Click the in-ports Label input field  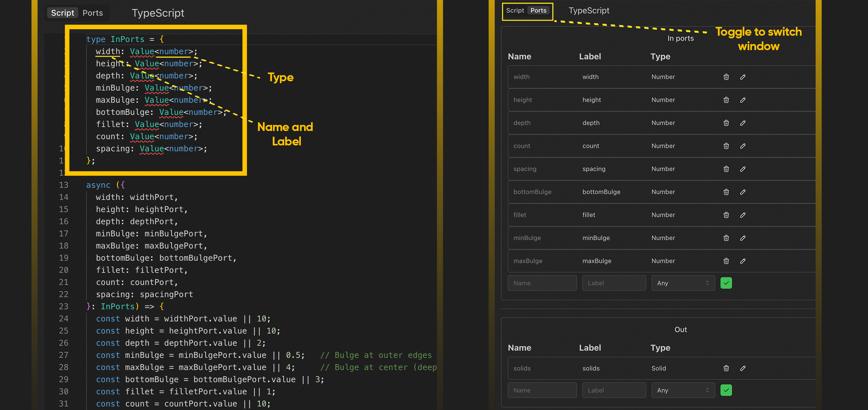click(x=614, y=283)
